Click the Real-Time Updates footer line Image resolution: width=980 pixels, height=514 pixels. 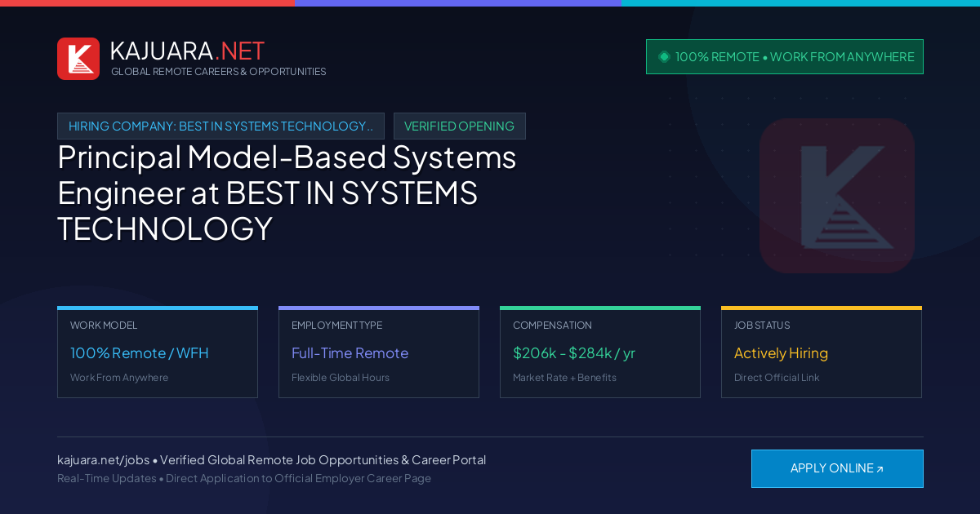[x=244, y=478]
